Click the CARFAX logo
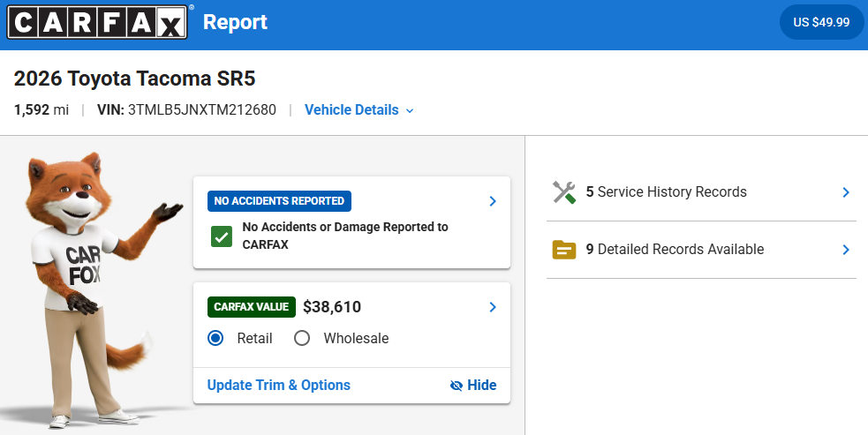The height and width of the screenshot is (435, 868). pos(97,22)
